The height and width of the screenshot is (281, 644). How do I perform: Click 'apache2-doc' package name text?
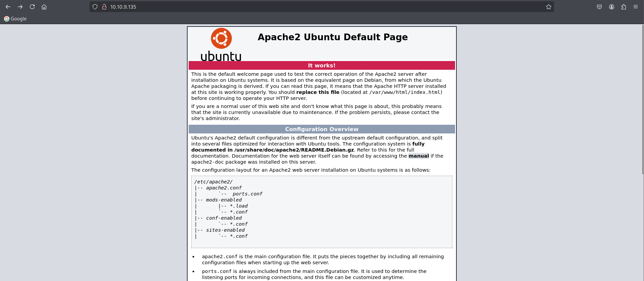coord(207,162)
